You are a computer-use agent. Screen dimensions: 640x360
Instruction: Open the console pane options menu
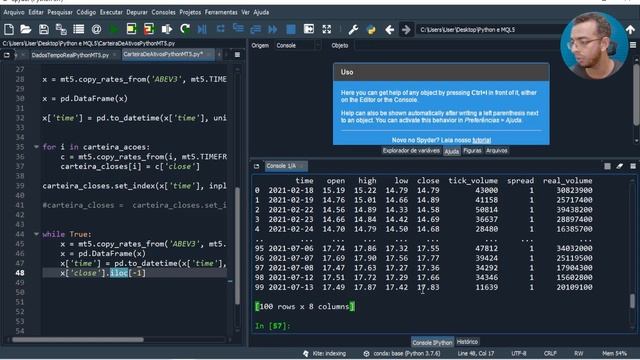[633, 166]
